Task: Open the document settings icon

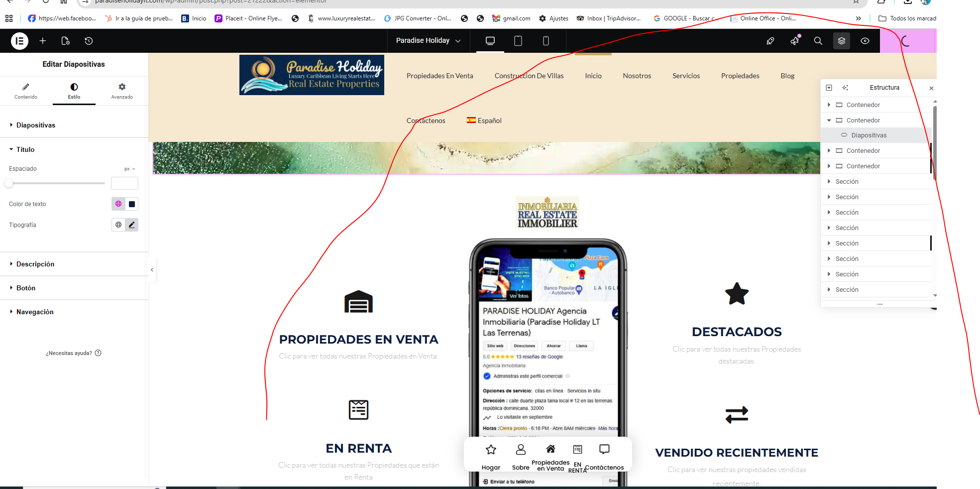Action: click(x=65, y=41)
